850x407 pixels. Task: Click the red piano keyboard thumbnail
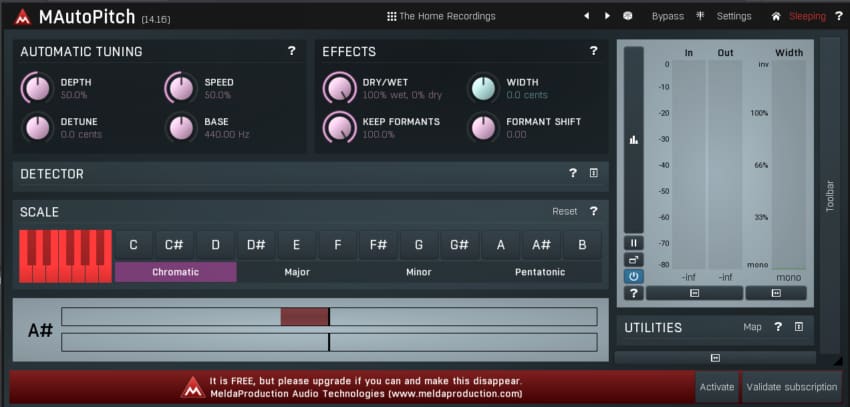pyautogui.click(x=65, y=256)
